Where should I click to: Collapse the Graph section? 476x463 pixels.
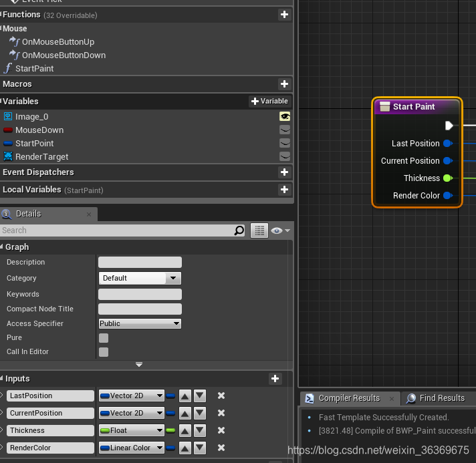point(1,247)
